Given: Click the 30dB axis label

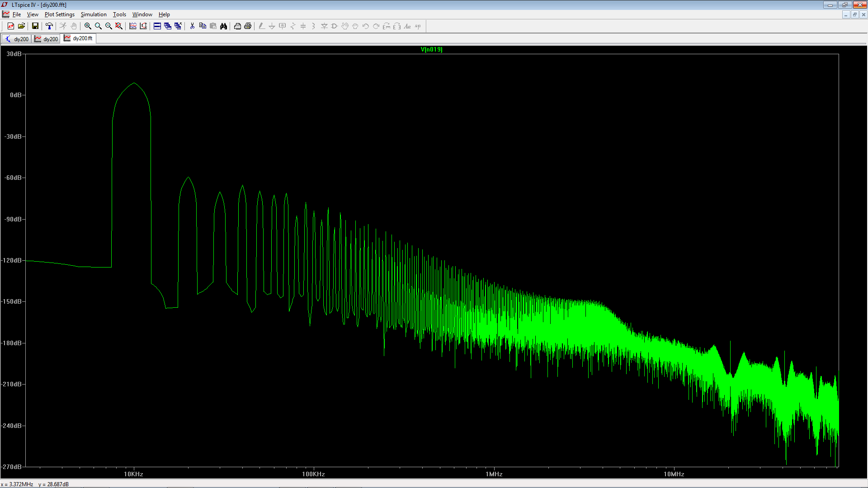Looking at the screenshot, I should pyautogui.click(x=14, y=54).
